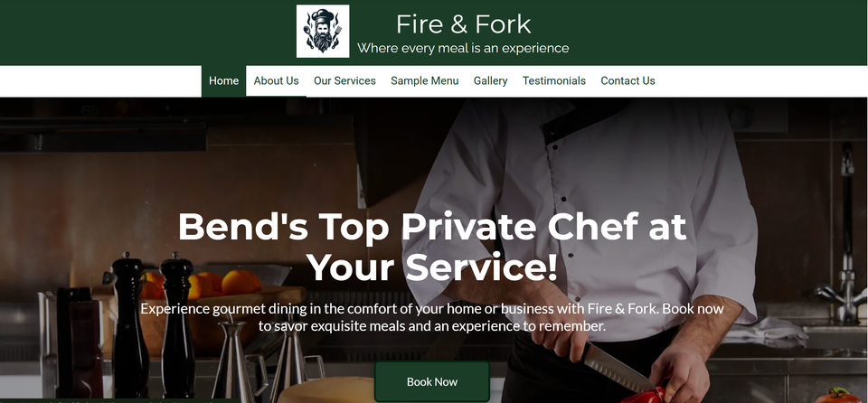Open the Gallery page
The width and height of the screenshot is (868, 403).
(490, 80)
